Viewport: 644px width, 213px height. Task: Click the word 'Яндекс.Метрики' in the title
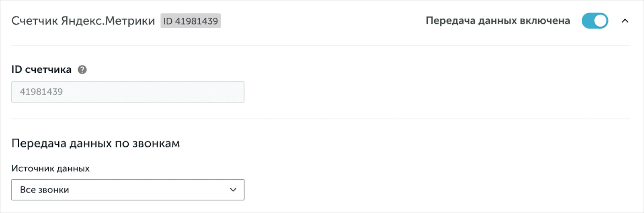[108, 21]
